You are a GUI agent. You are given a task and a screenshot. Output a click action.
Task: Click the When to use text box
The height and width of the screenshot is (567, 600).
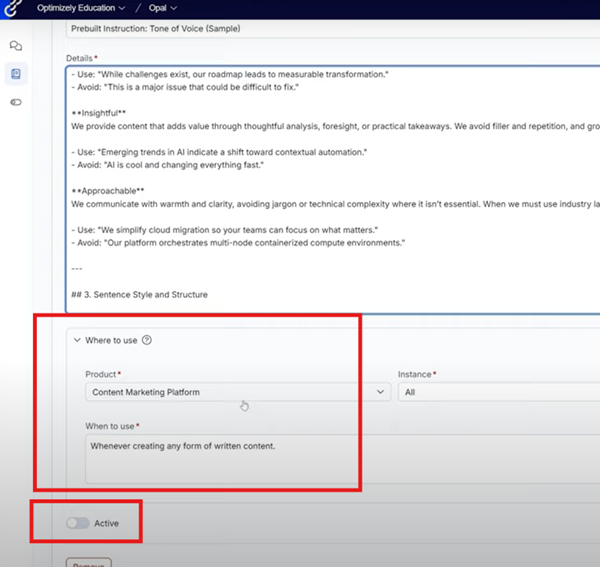point(342,459)
